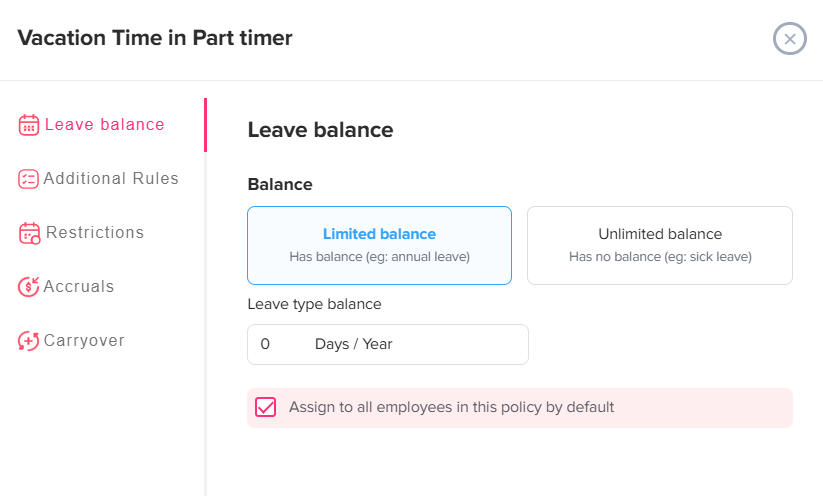This screenshot has width=823, height=496.
Task: Click the 'Vacation Time in Part timer' title
Action: [x=155, y=38]
